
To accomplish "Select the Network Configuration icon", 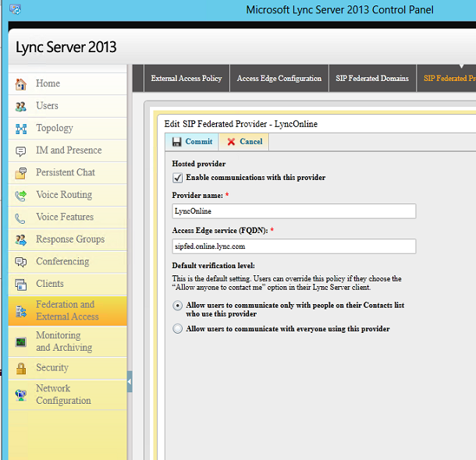I will pyautogui.click(x=21, y=395).
